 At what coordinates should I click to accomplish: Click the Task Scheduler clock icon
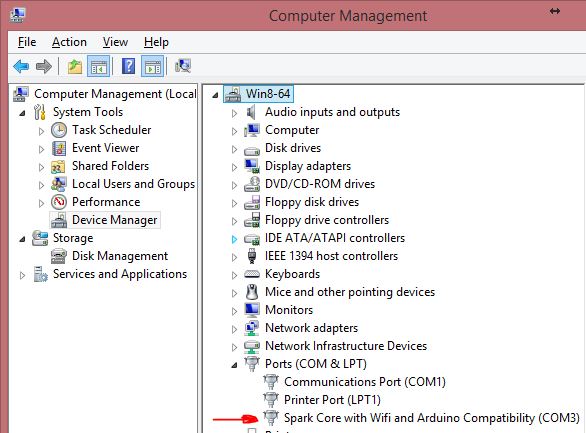(x=59, y=130)
